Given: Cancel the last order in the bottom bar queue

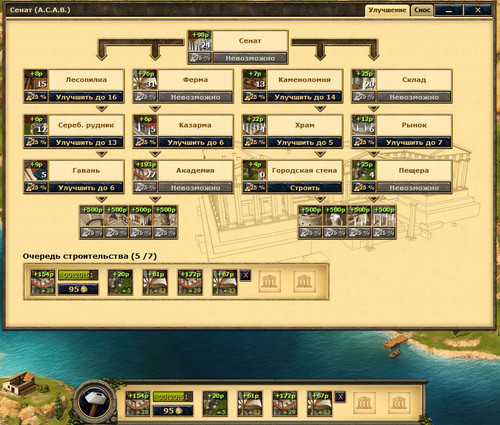Looking at the screenshot, I should [x=340, y=397].
